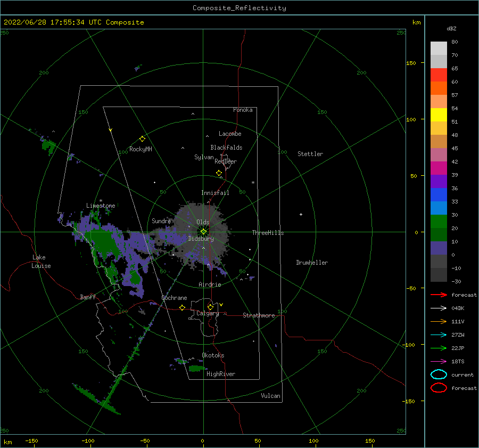Viewport: 479px width, 448px height.
Task: Click the yellow 54-51 dBZ swatch
Action: 439,115
